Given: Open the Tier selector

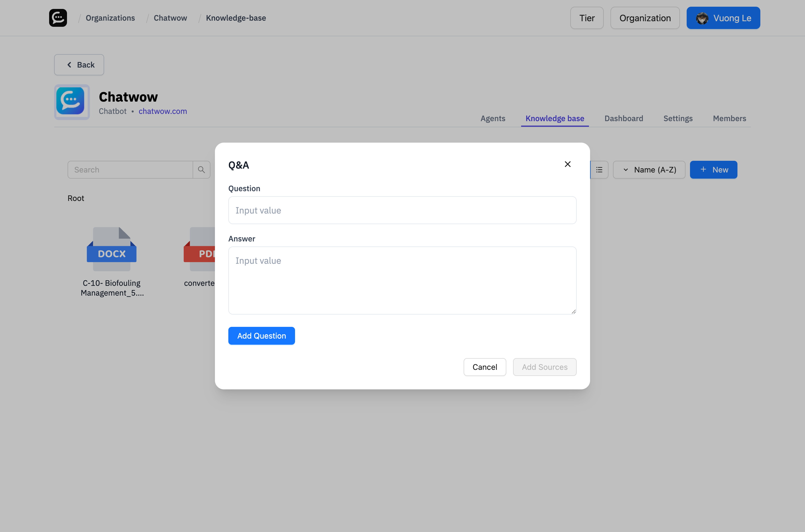Looking at the screenshot, I should (x=586, y=18).
